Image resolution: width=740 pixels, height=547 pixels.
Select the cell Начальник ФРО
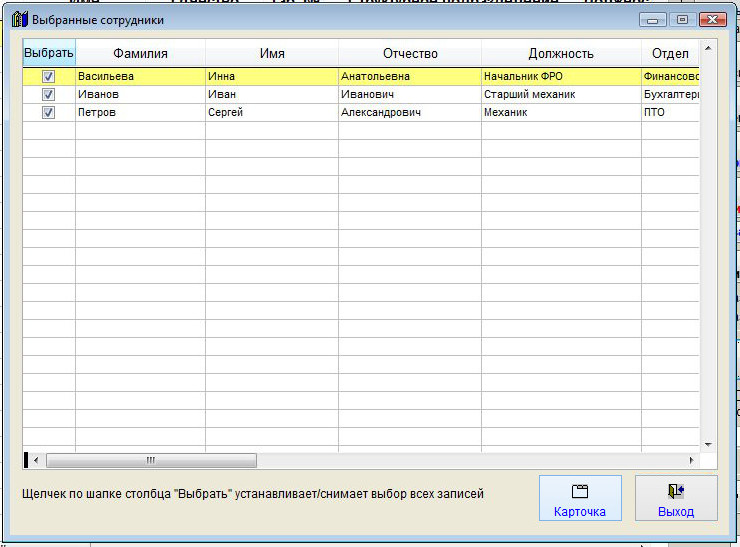(560, 76)
